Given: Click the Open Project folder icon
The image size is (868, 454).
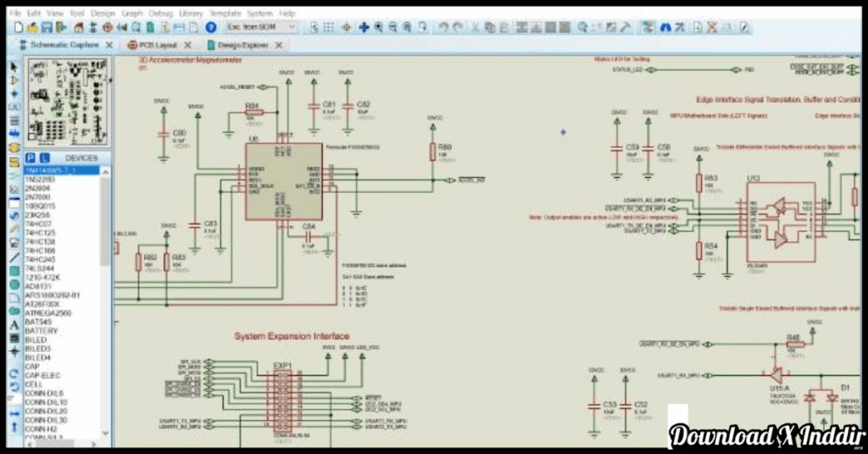Looking at the screenshot, I should 32,27.
